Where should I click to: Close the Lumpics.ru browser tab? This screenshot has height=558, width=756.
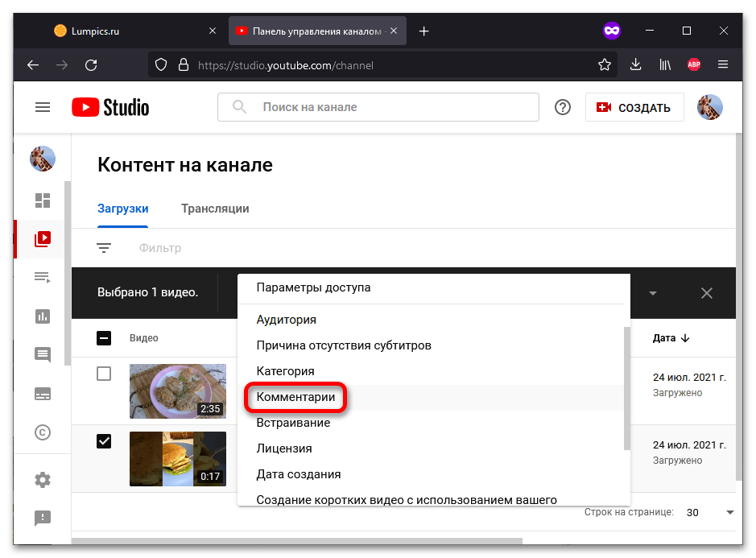click(212, 31)
